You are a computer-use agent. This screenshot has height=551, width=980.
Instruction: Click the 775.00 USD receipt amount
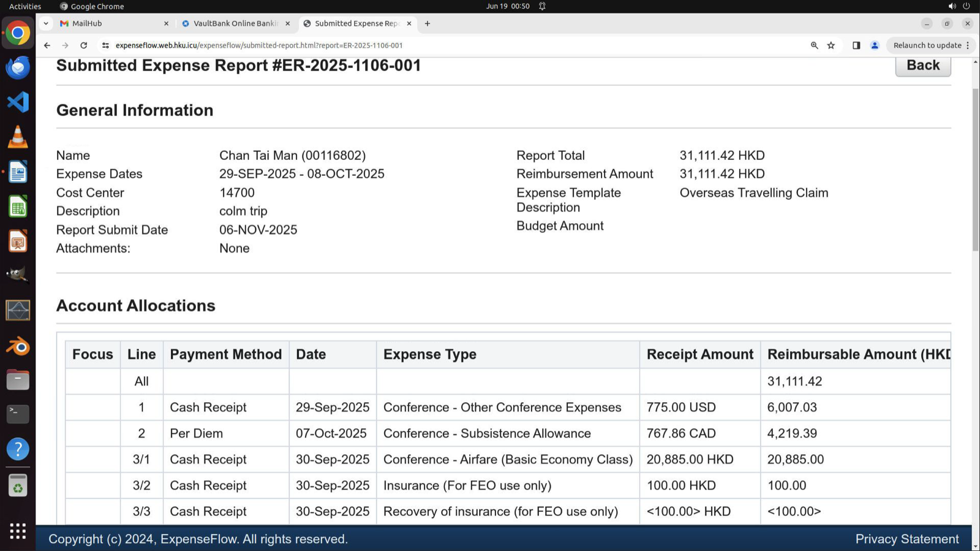click(x=681, y=408)
